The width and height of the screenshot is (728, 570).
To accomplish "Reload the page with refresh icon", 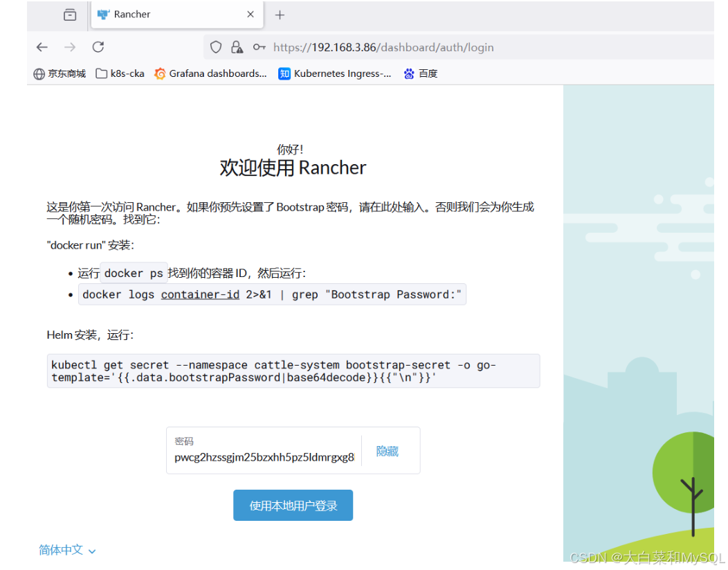I will pos(98,47).
